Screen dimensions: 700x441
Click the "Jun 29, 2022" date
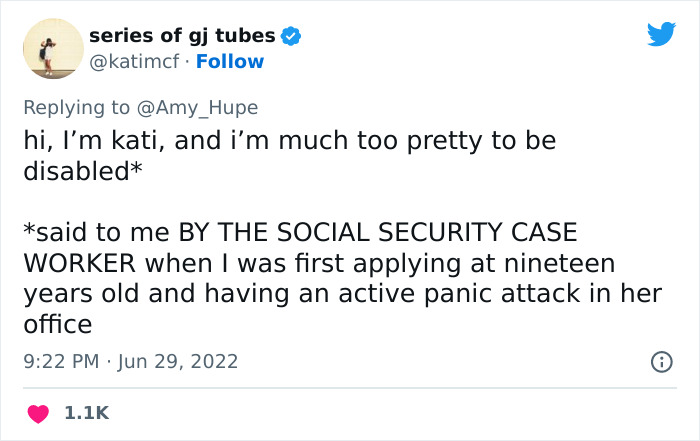pyautogui.click(x=176, y=361)
